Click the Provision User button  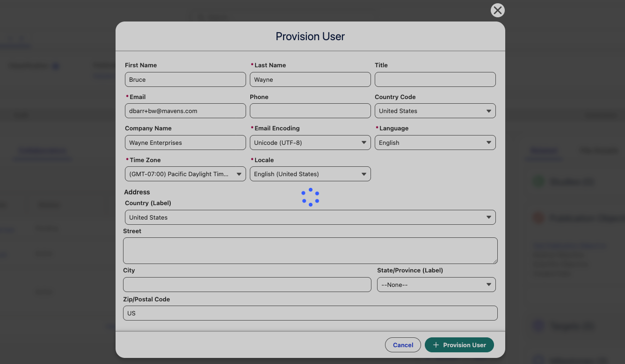459,345
